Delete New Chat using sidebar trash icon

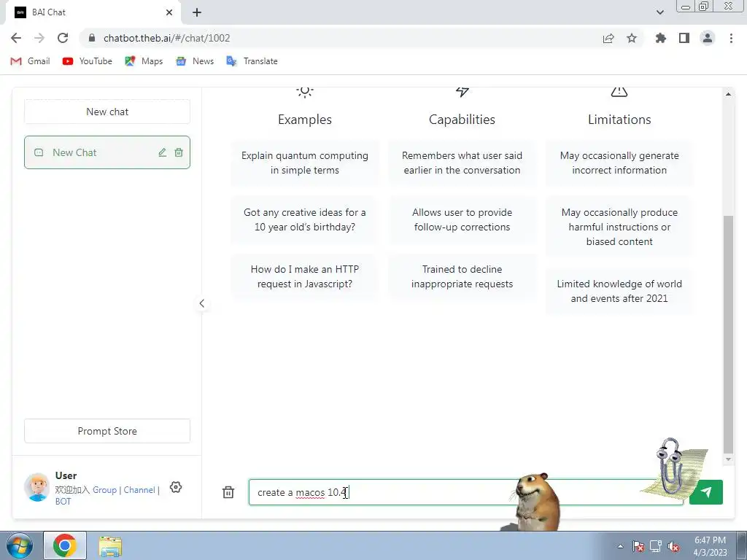click(x=179, y=152)
